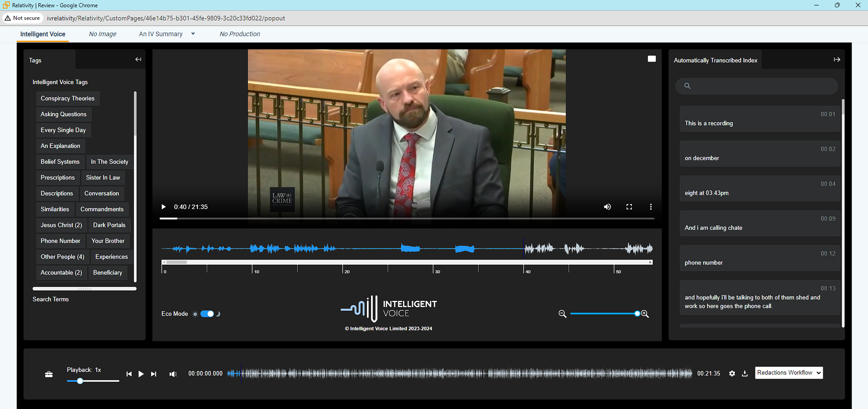Screen dimensions: 868x409
Task: Click the transcript search input field
Action: pos(760,86)
